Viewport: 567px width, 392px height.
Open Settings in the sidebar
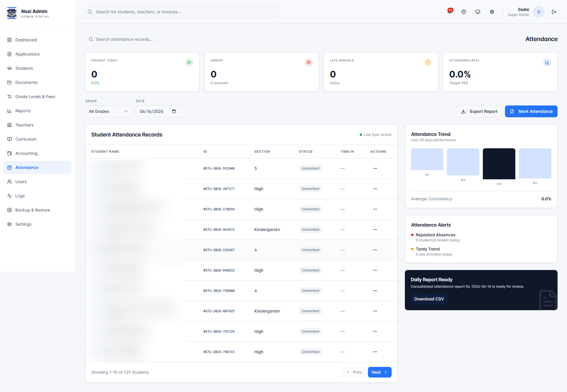point(38,224)
